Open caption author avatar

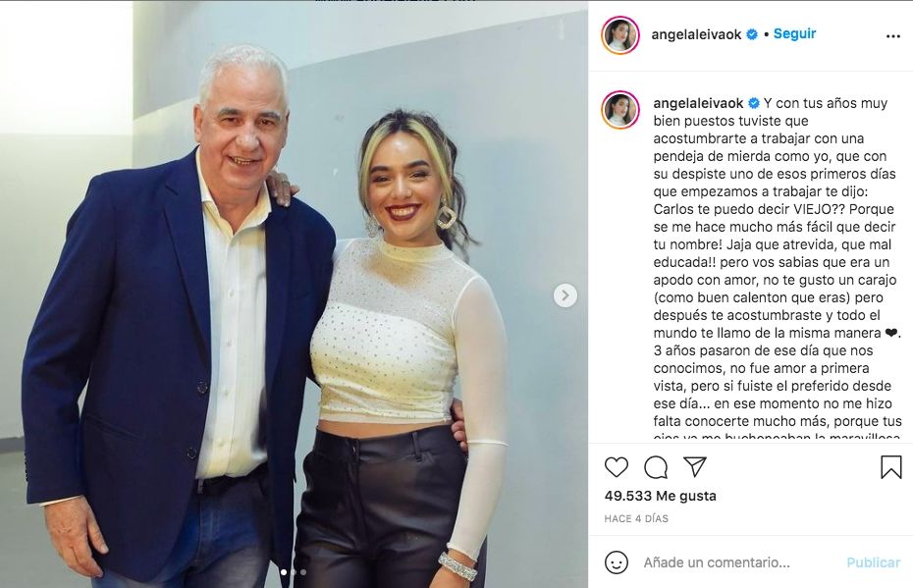click(620, 109)
